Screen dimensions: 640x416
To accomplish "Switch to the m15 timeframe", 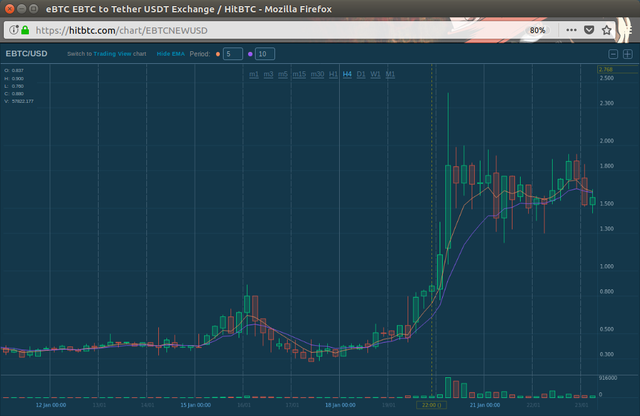I will [300, 74].
